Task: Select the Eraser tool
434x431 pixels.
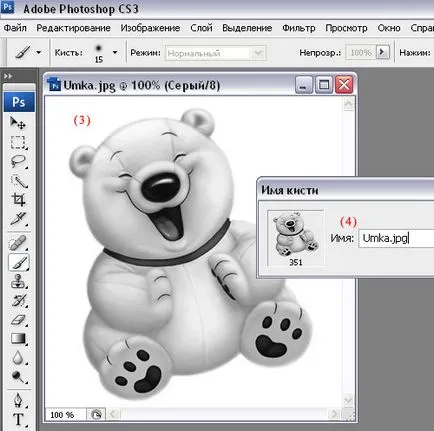Action: pos(18,320)
